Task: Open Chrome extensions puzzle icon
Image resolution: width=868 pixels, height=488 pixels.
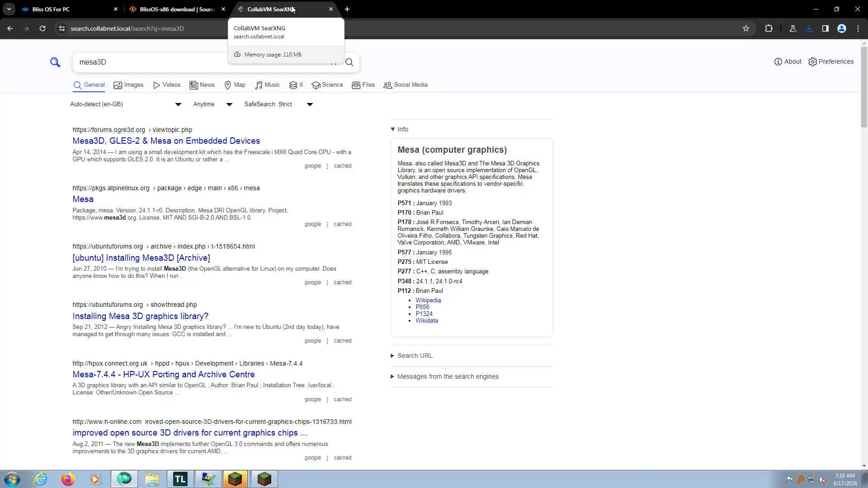Action: click(x=769, y=28)
